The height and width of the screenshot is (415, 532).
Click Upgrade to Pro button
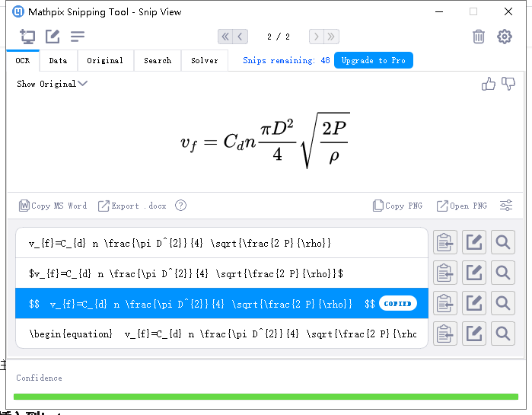click(x=373, y=60)
